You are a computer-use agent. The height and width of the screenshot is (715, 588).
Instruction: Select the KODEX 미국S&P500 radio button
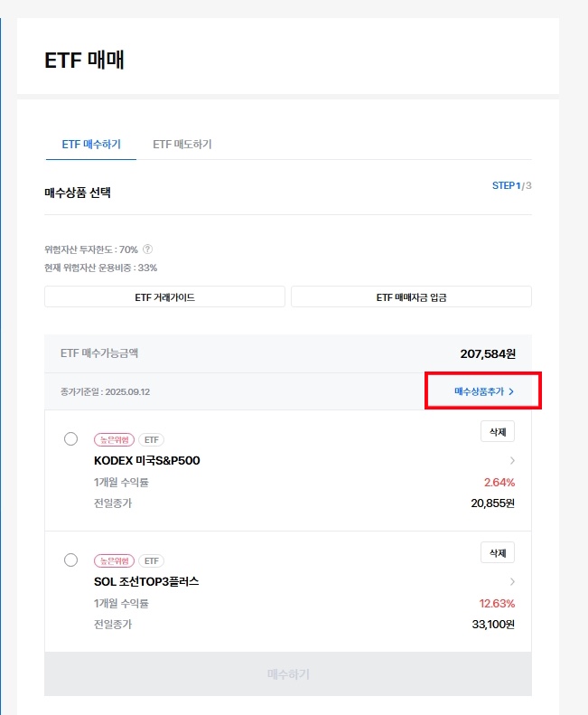click(71, 439)
